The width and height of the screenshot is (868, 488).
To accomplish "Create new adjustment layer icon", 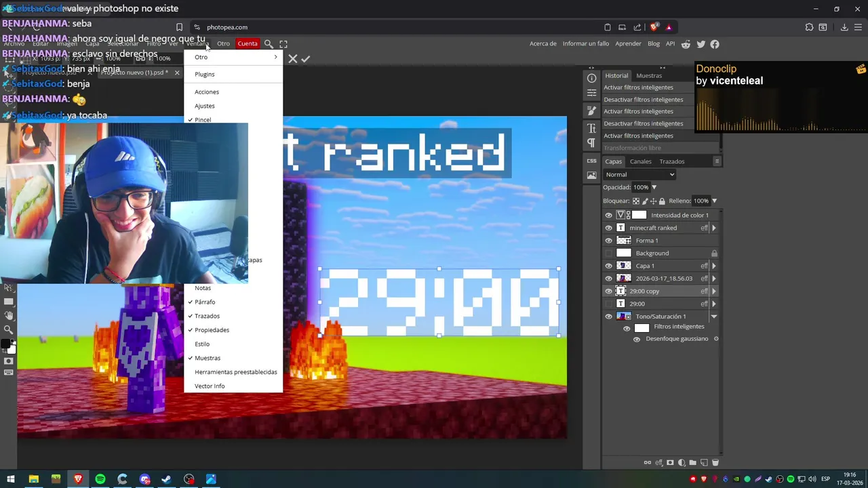I will (682, 462).
